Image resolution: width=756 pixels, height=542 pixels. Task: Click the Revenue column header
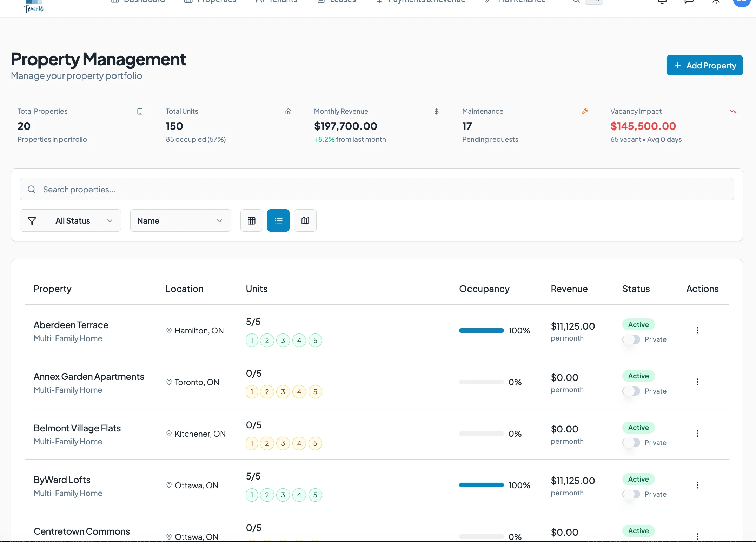pyautogui.click(x=569, y=289)
